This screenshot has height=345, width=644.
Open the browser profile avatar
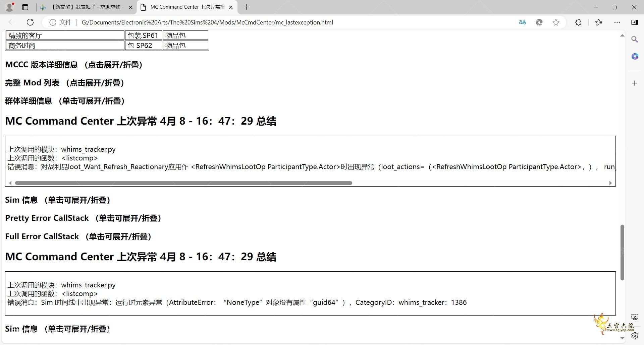click(x=10, y=7)
